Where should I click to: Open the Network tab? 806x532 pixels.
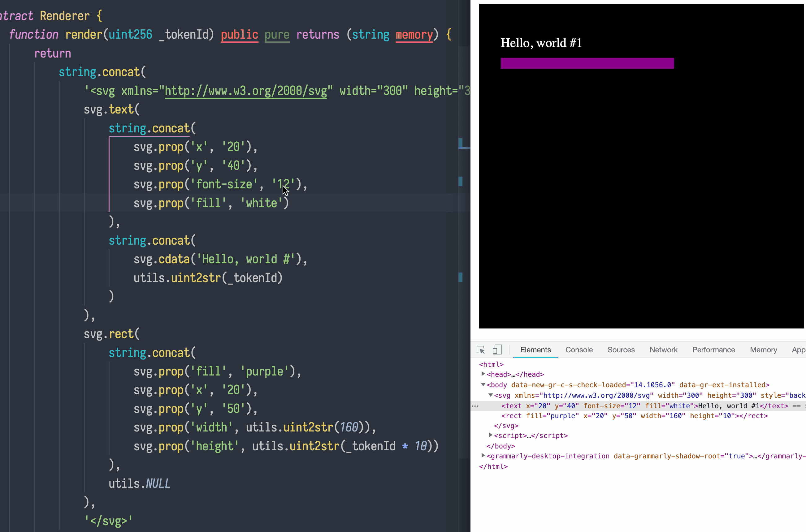pyautogui.click(x=663, y=350)
